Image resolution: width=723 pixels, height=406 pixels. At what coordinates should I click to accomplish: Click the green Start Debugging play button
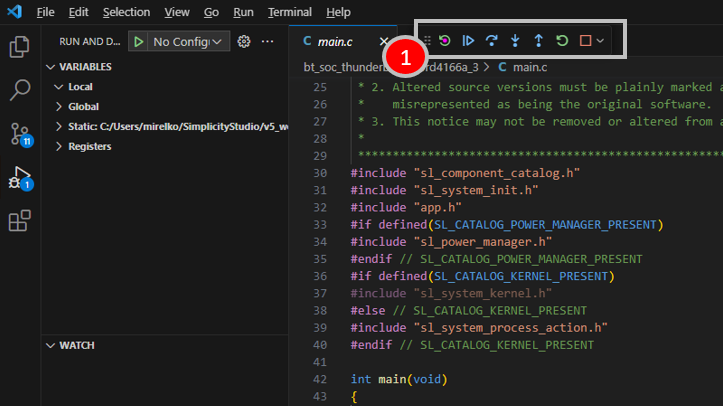click(138, 41)
